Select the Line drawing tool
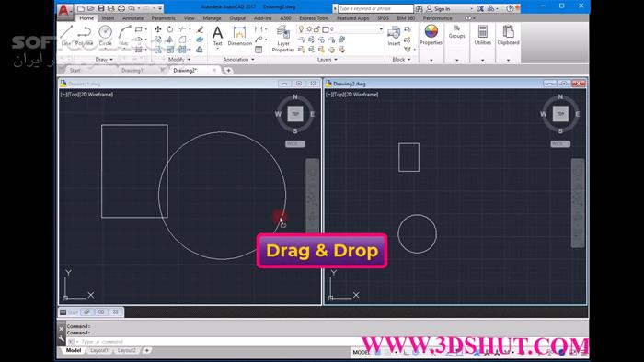The height and width of the screenshot is (362, 644). click(66, 34)
